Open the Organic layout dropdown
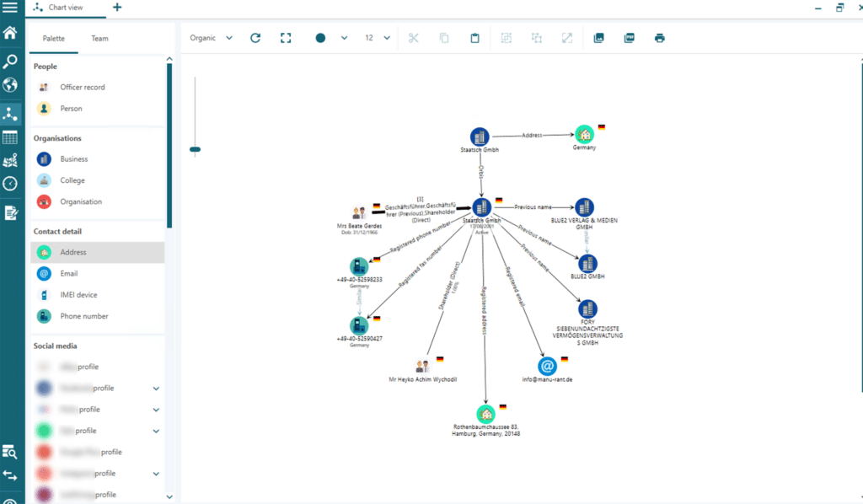This screenshot has width=863, height=504. (x=212, y=38)
